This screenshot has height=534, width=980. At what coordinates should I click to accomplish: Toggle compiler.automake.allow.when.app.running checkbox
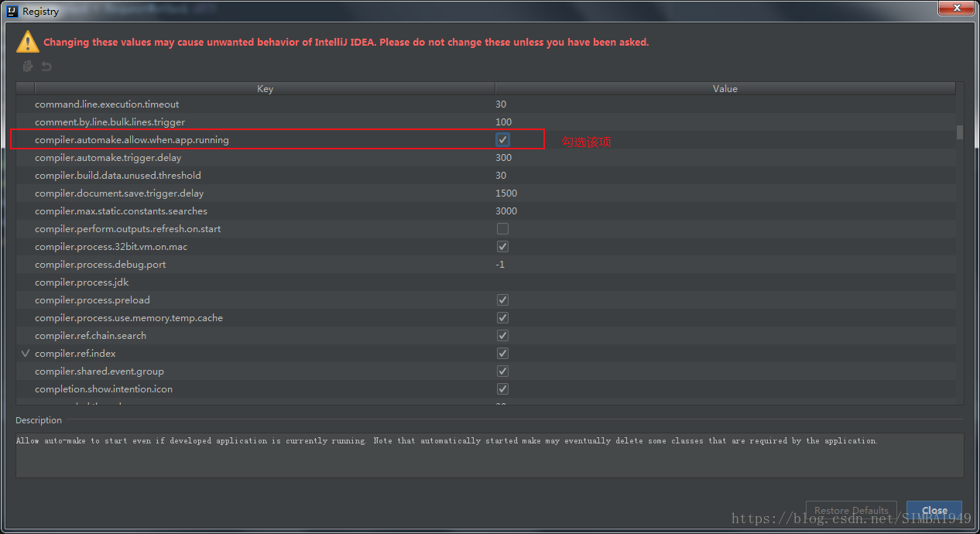point(502,139)
